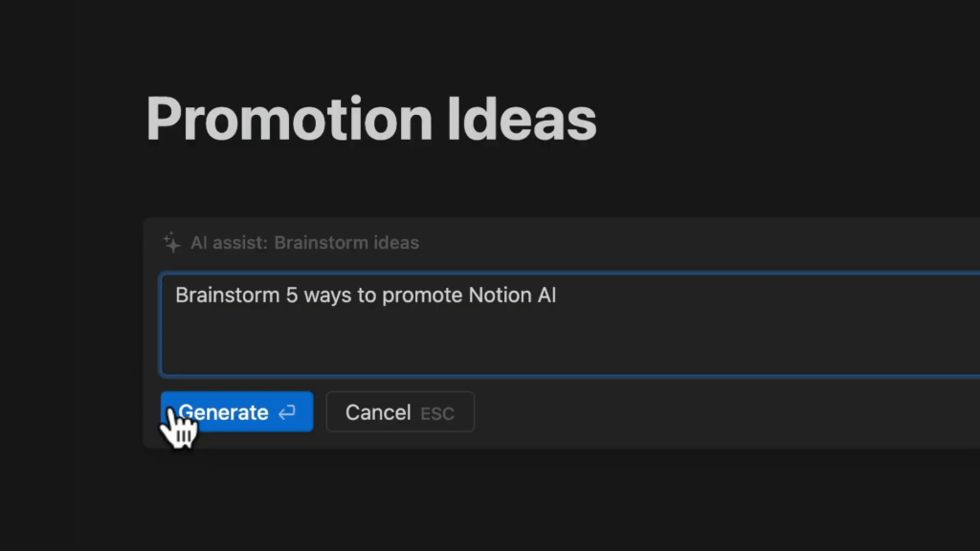Click the number "5" in the prompt

point(291,296)
